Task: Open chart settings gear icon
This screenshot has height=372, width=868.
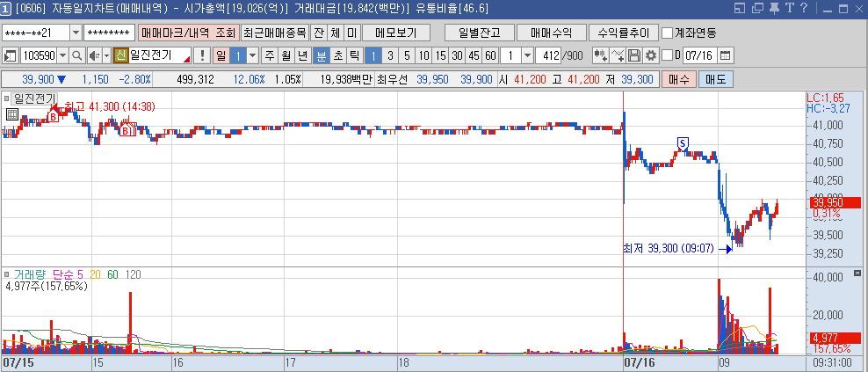Action: pos(651,55)
